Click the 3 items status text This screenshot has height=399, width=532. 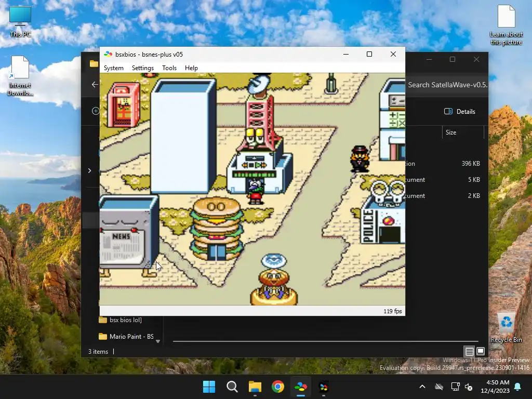98,352
